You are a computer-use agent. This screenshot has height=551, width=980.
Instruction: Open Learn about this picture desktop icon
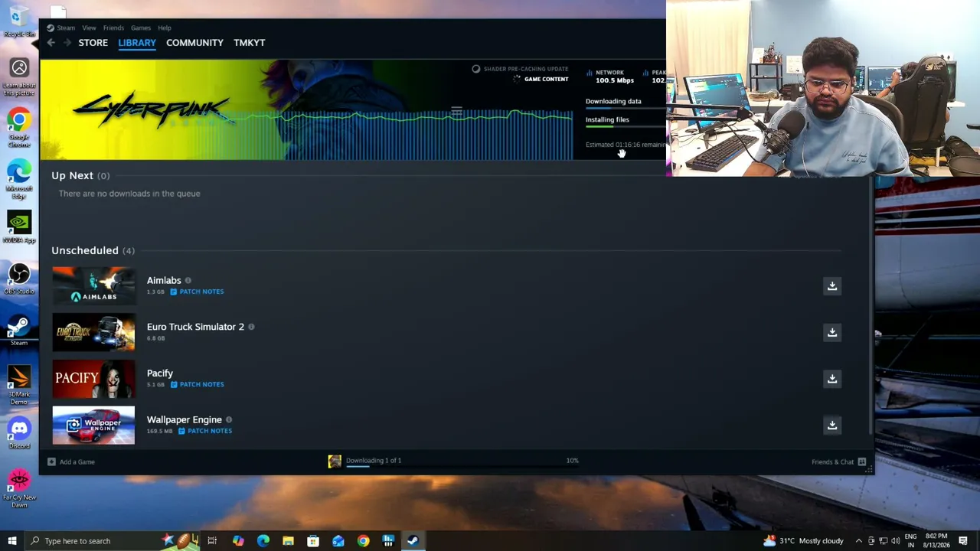click(19, 77)
